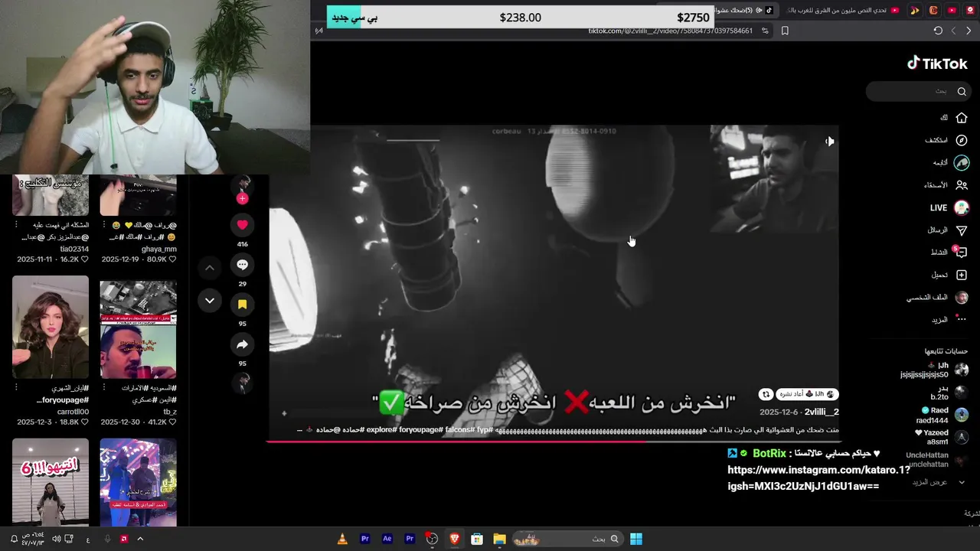This screenshot has height=551, width=980.
Task: Open the Windows Start button
Action: click(x=636, y=539)
